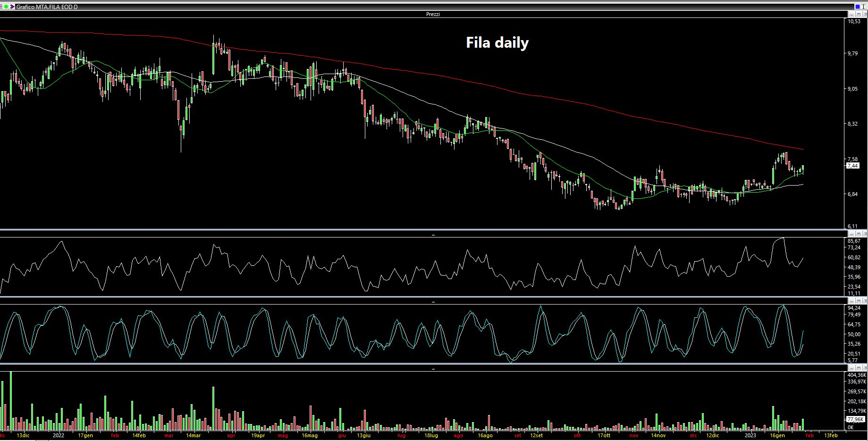Click the 20,51 stochastic axis value

854,354
